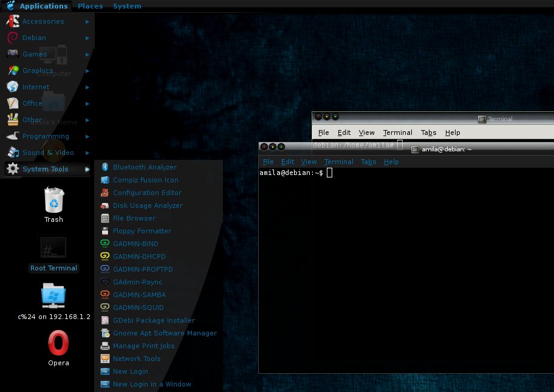
Task: Launch Network Tools
Action: click(136, 359)
